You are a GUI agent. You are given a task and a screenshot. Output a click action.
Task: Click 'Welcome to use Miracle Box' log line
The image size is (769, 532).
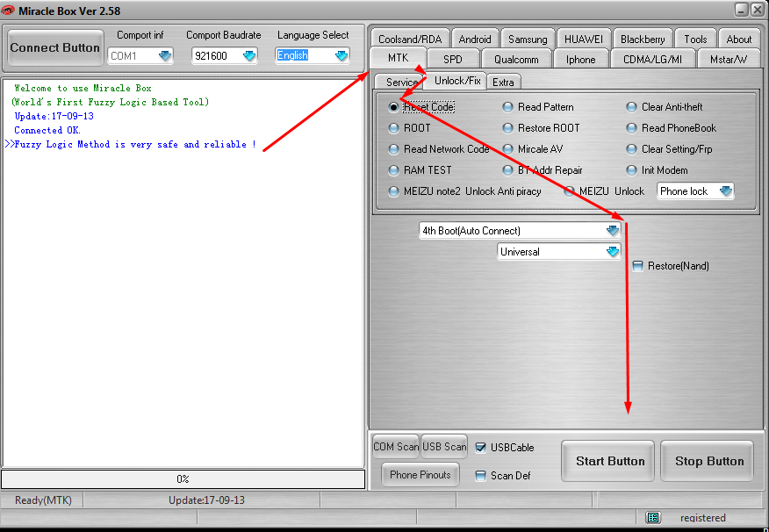coord(83,89)
